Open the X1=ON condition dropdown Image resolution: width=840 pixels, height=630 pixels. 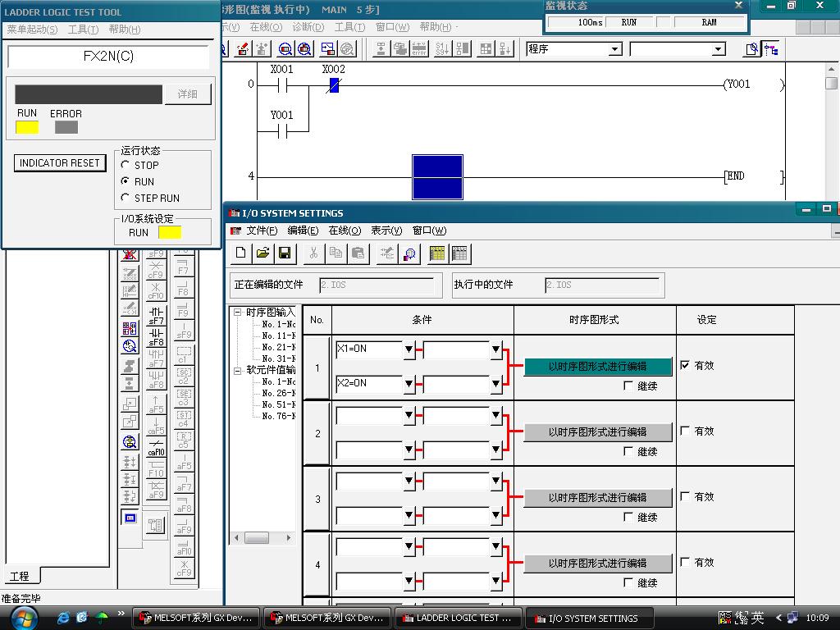point(409,350)
